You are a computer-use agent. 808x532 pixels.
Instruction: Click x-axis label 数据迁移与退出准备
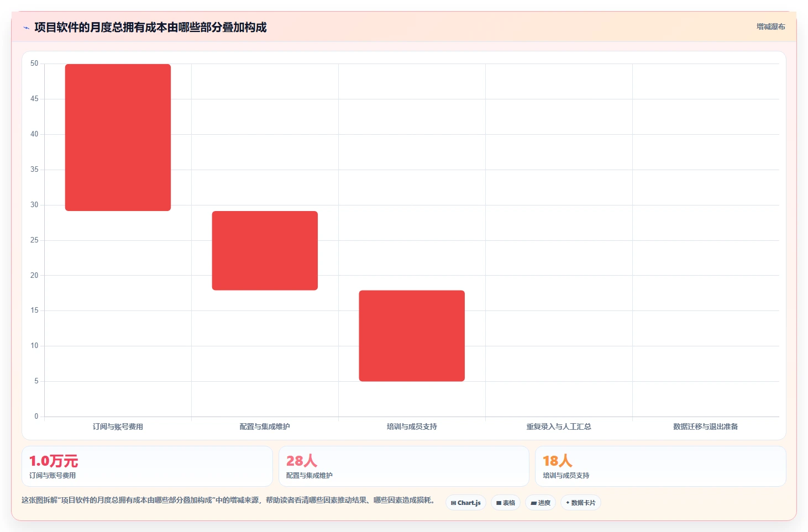click(706, 426)
